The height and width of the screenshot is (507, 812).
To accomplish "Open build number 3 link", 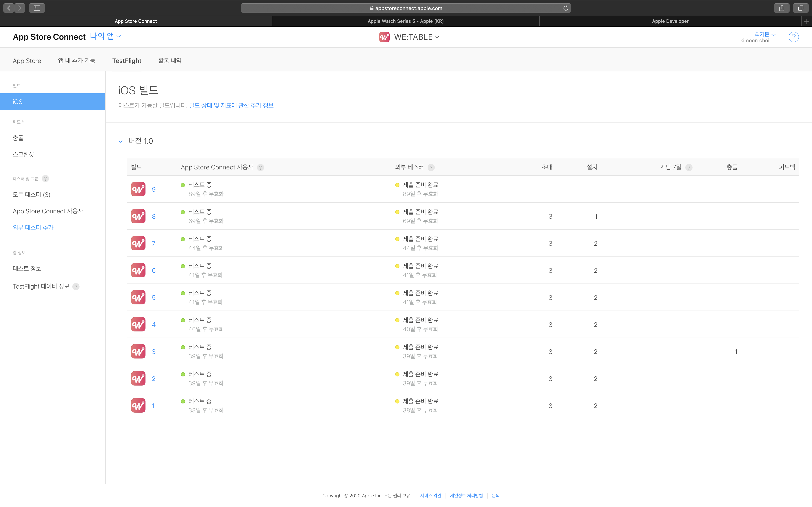I will pyautogui.click(x=154, y=351).
